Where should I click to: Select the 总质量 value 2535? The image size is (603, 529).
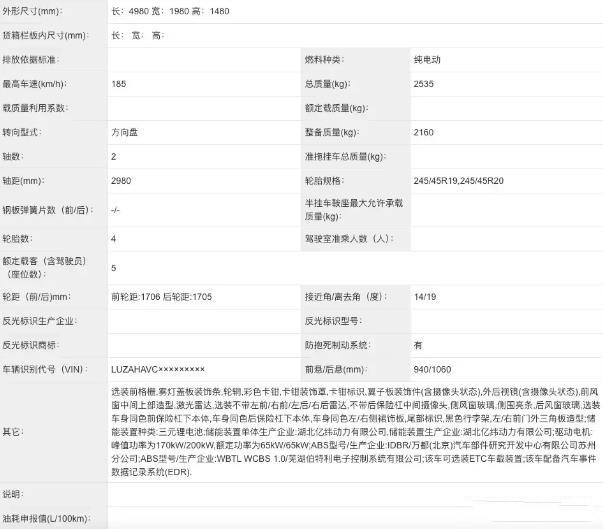425,84
